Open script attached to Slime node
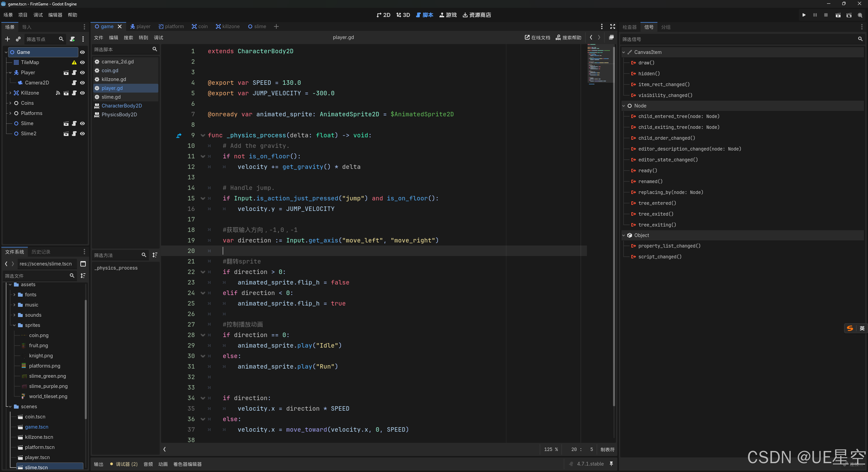The image size is (868, 472). (x=74, y=123)
